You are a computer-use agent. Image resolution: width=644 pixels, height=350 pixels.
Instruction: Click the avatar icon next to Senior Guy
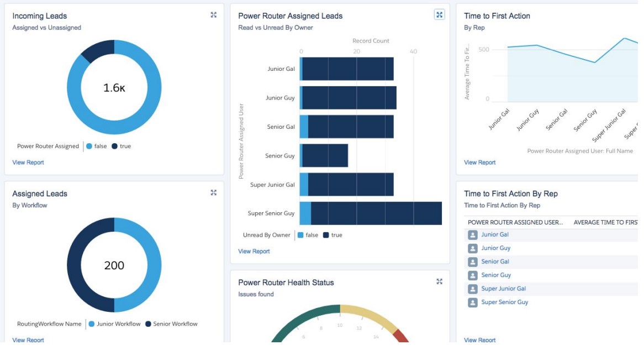tap(473, 275)
